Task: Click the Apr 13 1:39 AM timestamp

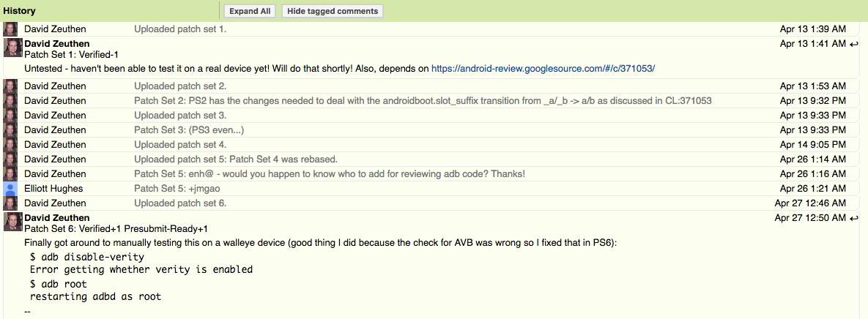Action: (x=812, y=29)
